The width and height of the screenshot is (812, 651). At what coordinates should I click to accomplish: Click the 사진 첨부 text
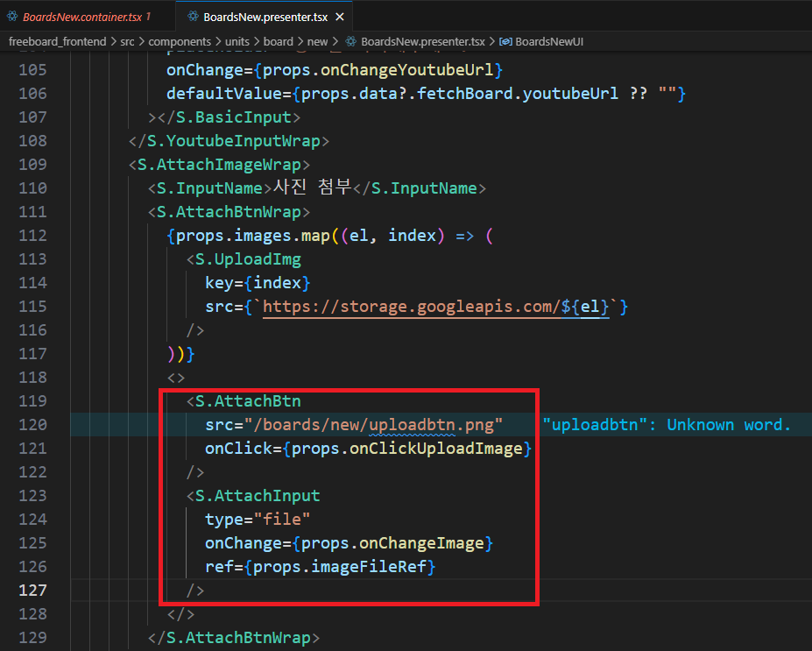(x=312, y=187)
